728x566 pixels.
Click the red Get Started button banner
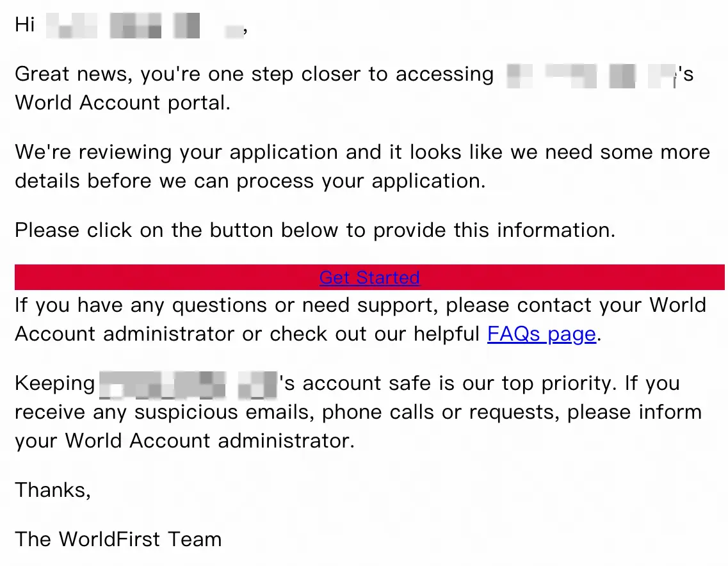pyautogui.click(x=369, y=277)
